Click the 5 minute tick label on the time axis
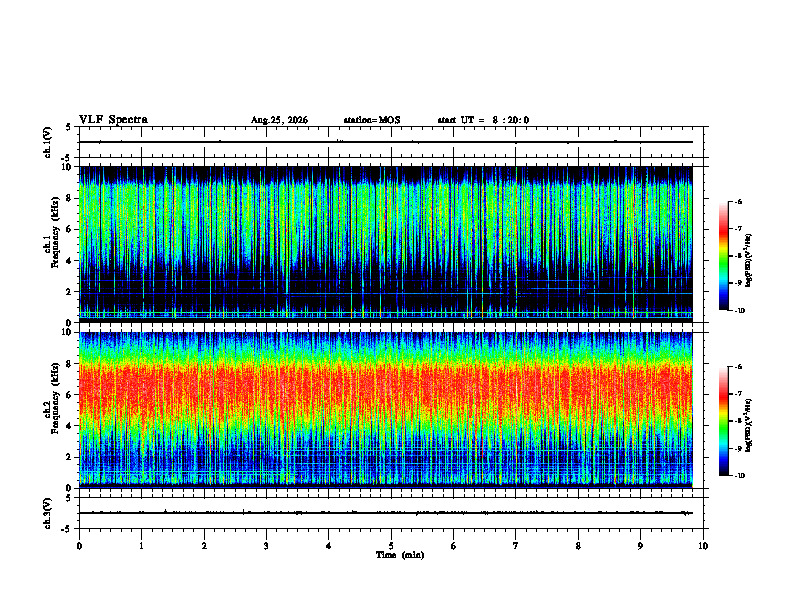 click(391, 546)
